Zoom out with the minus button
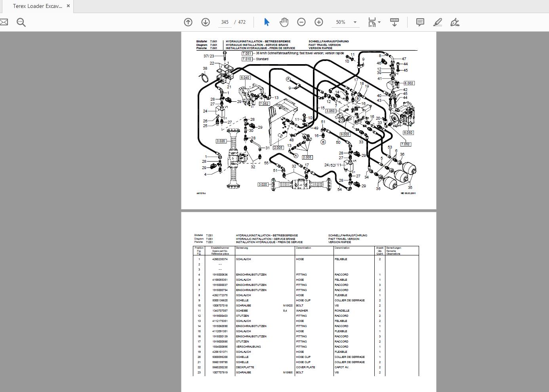 301,22
